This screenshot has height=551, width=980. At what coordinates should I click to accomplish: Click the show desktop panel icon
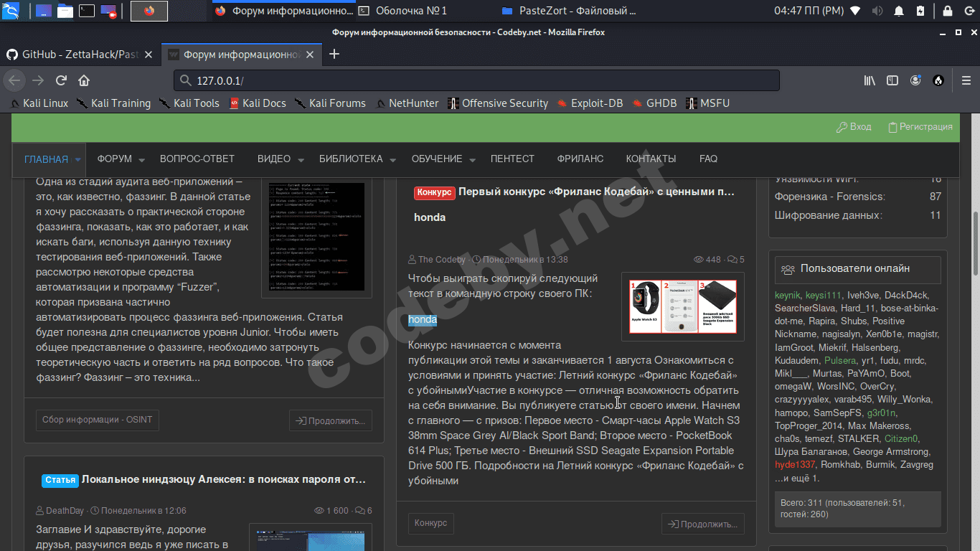coord(44,11)
